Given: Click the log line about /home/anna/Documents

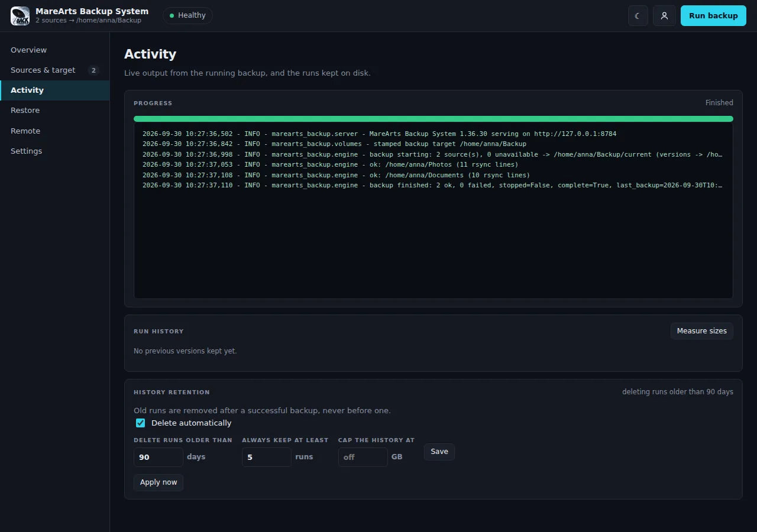Looking at the screenshot, I should coord(336,175).
